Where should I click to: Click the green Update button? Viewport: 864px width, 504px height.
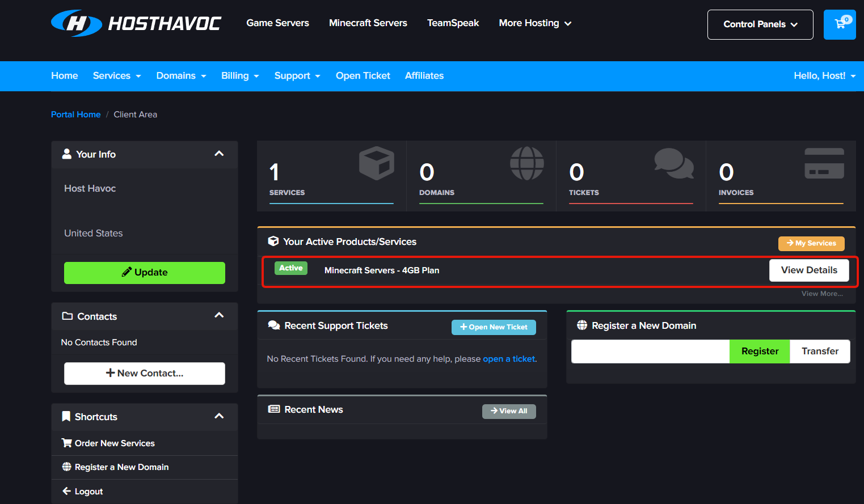tap(145, 273)
